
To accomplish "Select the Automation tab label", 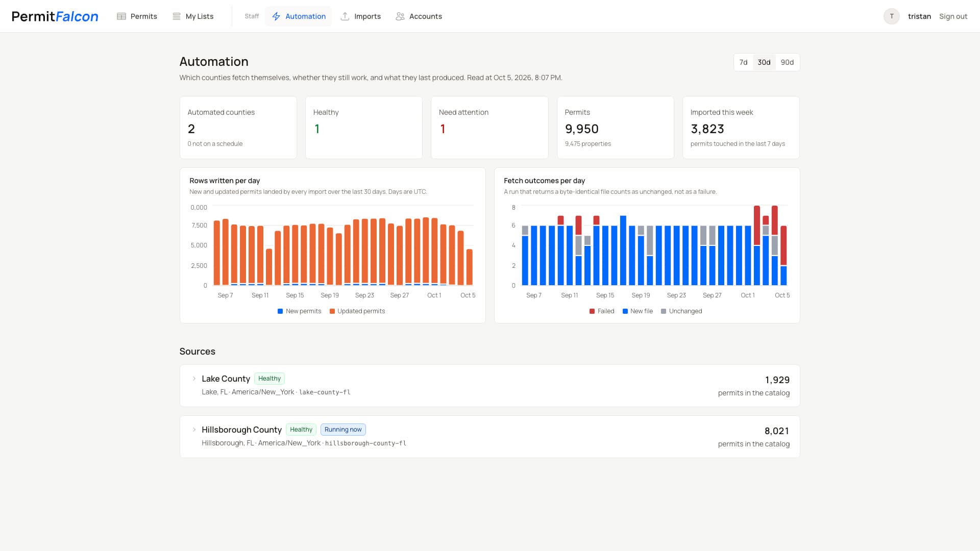I will [x=305, y=16].
